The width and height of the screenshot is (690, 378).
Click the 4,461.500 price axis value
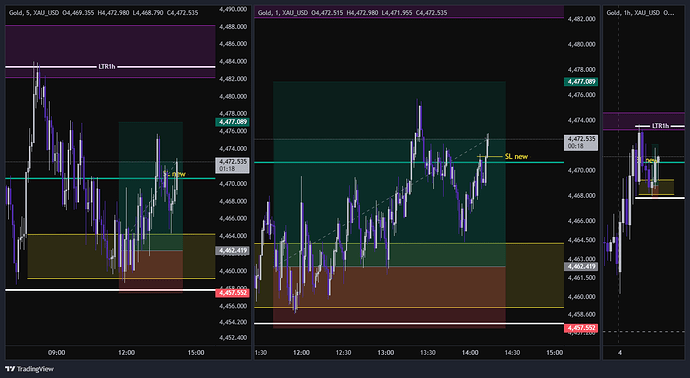click(x=581, y=278)
